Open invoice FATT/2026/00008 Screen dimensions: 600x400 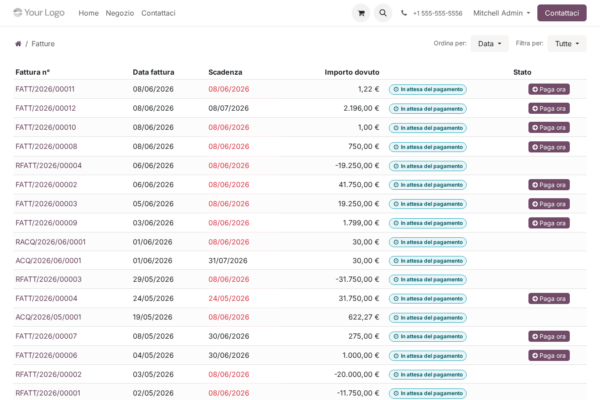(46, 147)
